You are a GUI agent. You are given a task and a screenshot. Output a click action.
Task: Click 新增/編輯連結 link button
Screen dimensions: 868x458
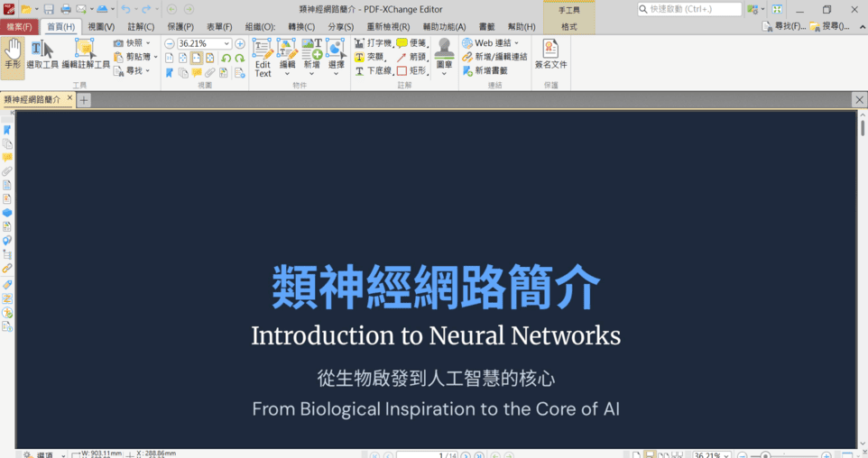(x=494, y=57)
